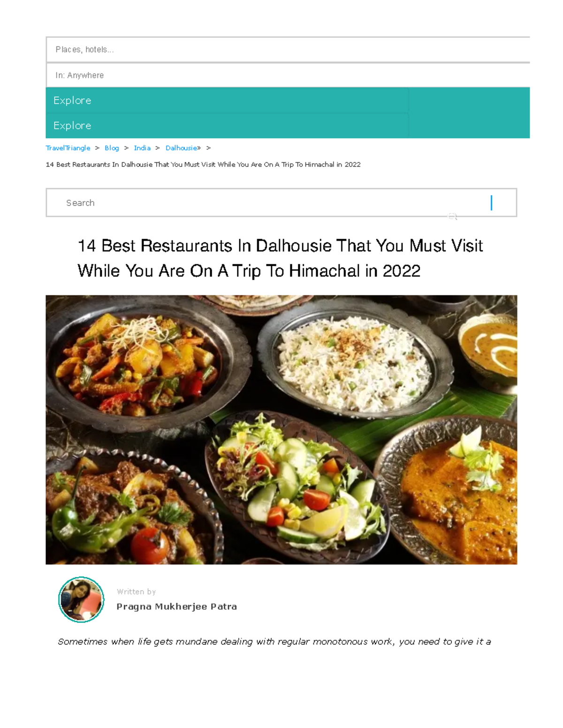Viewport: 563px width, 728px height.
Task: Open the Dalhousie breadcrumb link
Action: click(x=181, y=148)
